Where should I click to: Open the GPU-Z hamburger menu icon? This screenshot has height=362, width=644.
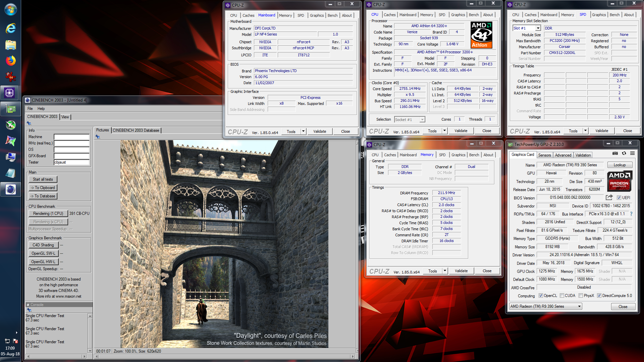click(x=632, y=153)
